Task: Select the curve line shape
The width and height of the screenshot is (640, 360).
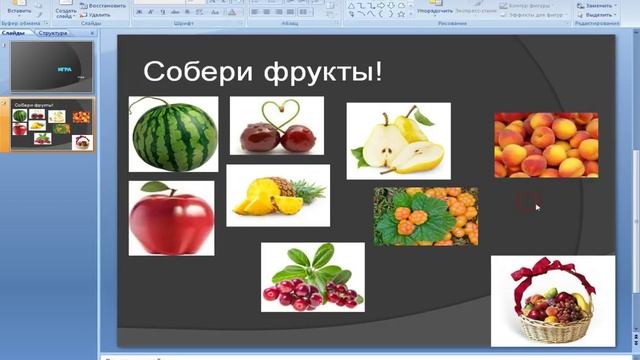Action: coord(362,14)
